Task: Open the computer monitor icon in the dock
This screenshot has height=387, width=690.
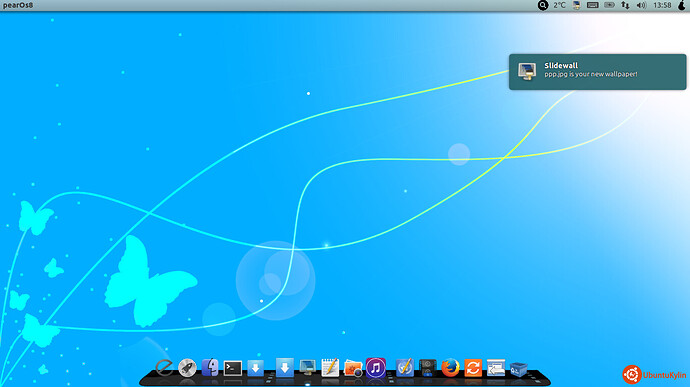Action: click(307, 368)
